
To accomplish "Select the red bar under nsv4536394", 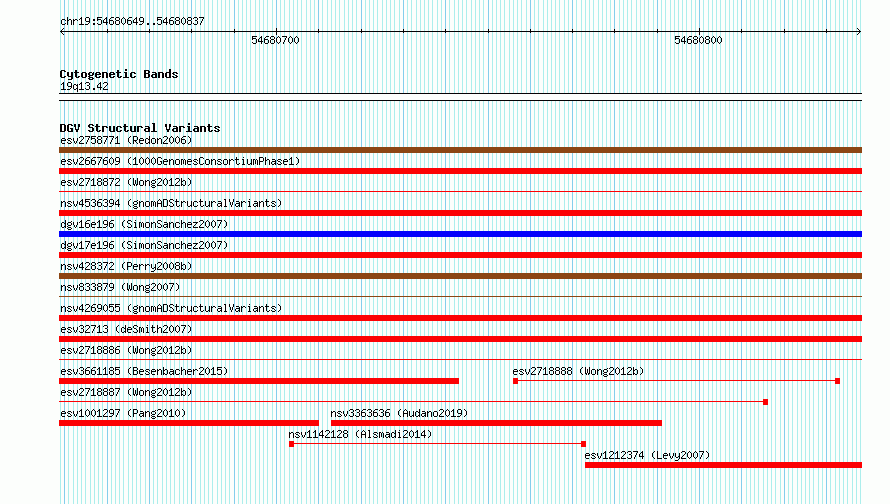I will (460, 213).
